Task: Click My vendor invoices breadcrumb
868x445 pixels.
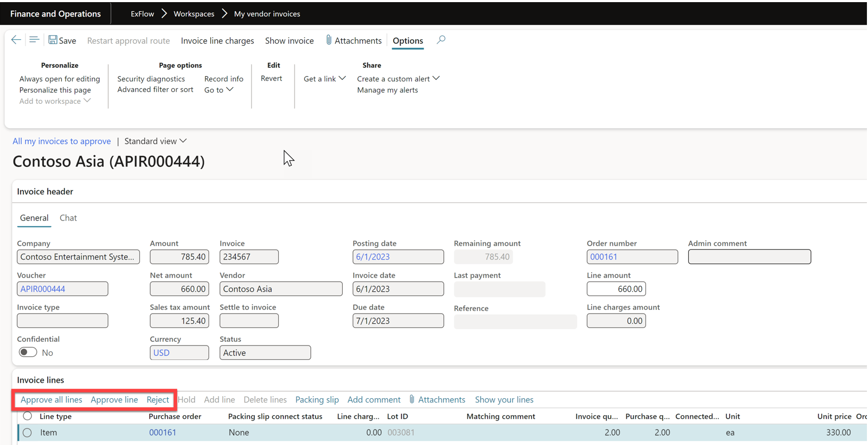Action: [x=267, y=14]
